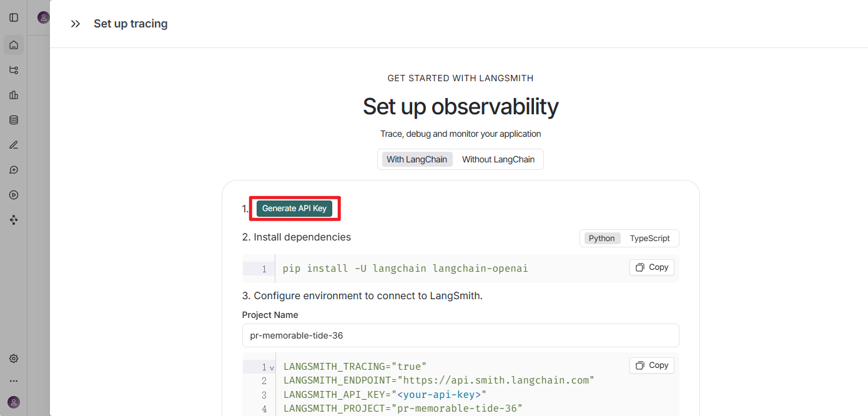This screenshot has width=868, height=416.
Task: Open the bar-chart Dashboards sidebar icon
Action: point(14,95)
